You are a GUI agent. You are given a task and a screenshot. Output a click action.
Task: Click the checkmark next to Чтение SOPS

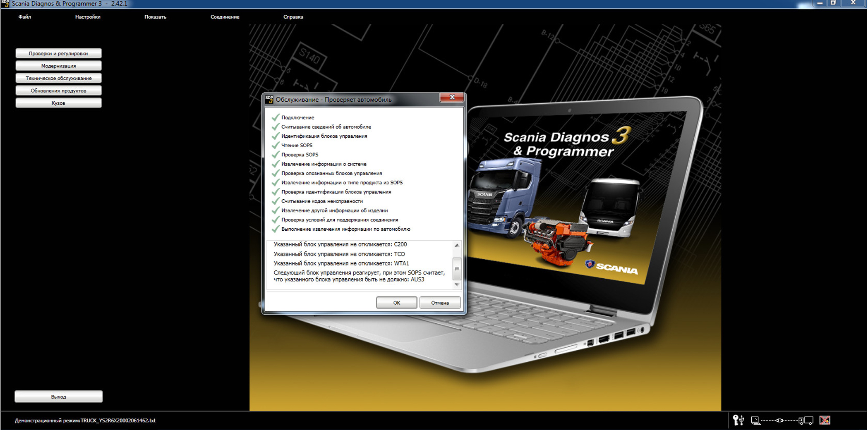click(x=276, y=145)
